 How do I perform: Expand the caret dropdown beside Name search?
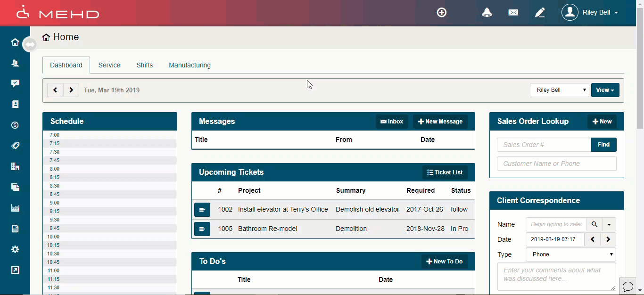coord(609,225)
